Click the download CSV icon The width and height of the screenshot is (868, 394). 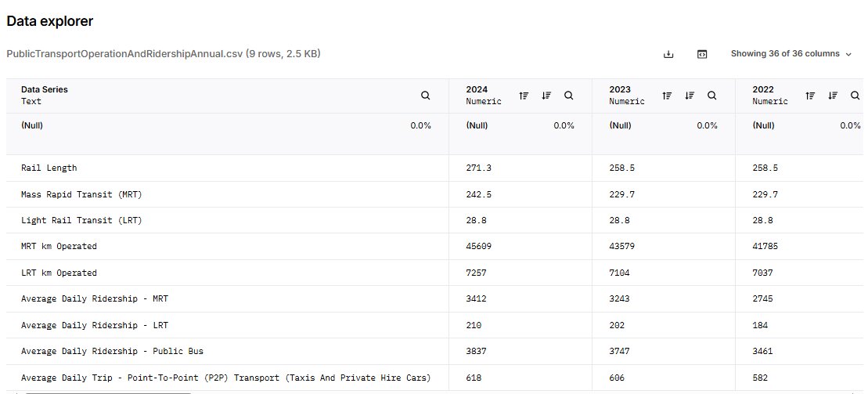pyautogui.click(x=668, y=54)
